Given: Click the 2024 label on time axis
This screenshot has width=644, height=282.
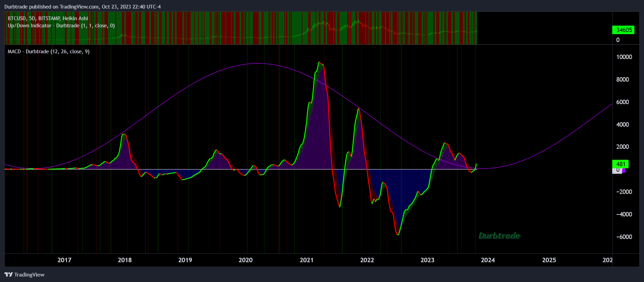Looking at the screenshot, I should pyautogui.click(x=488, y=260).
